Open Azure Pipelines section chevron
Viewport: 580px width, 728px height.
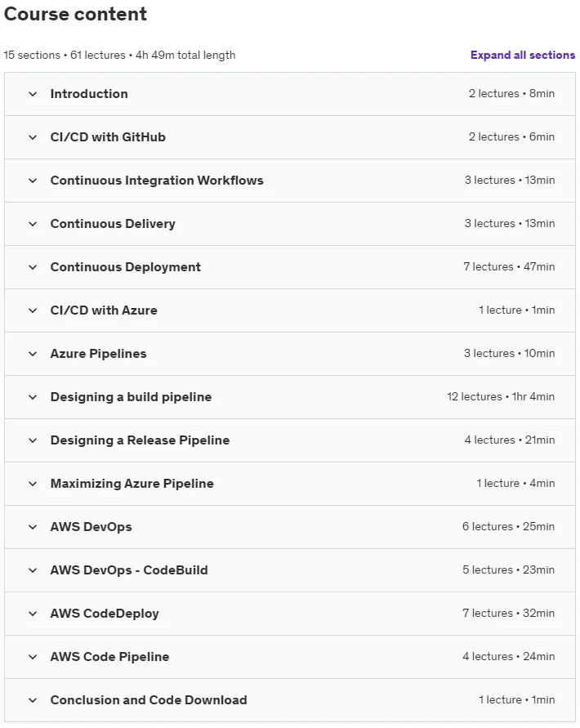(x=33, y=354)
